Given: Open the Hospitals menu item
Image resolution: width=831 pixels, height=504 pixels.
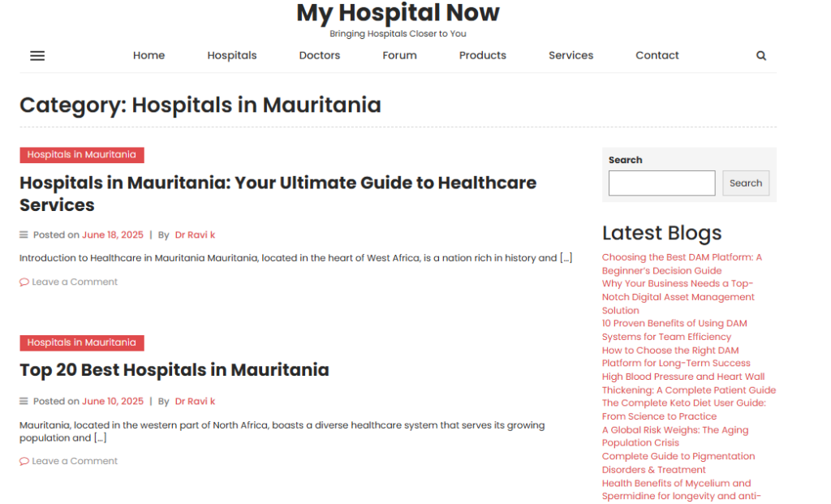Looking at the screenshot, I should pyautogui.click(x=231, y=55).
